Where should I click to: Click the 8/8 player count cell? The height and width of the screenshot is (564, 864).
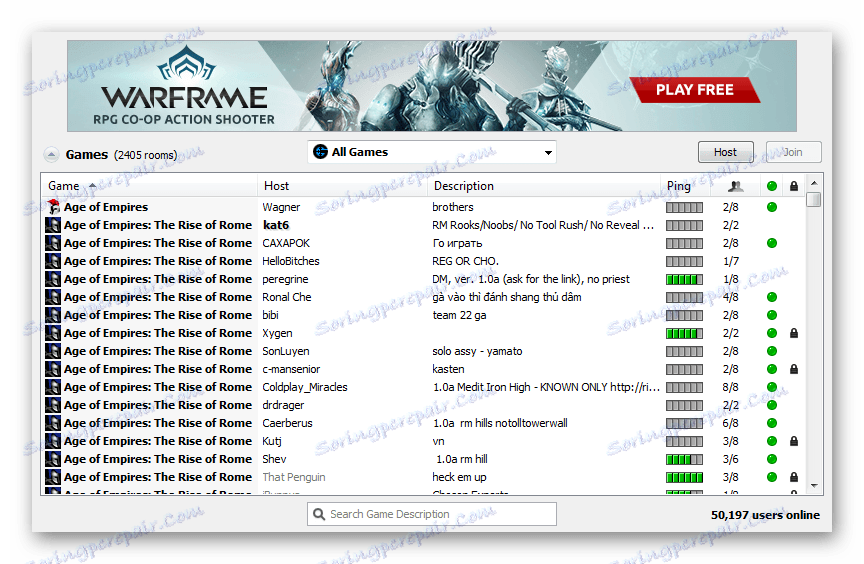coord(731,387)
